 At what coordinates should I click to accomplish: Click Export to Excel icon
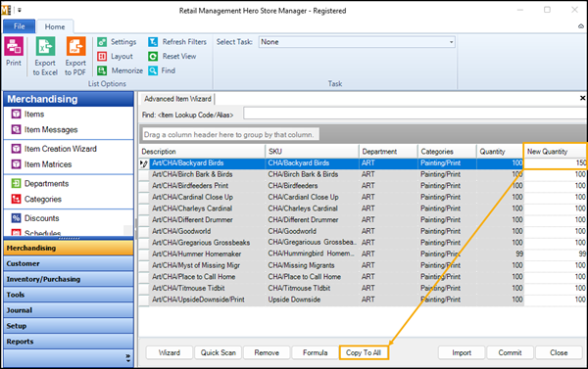tap(45, 56)
